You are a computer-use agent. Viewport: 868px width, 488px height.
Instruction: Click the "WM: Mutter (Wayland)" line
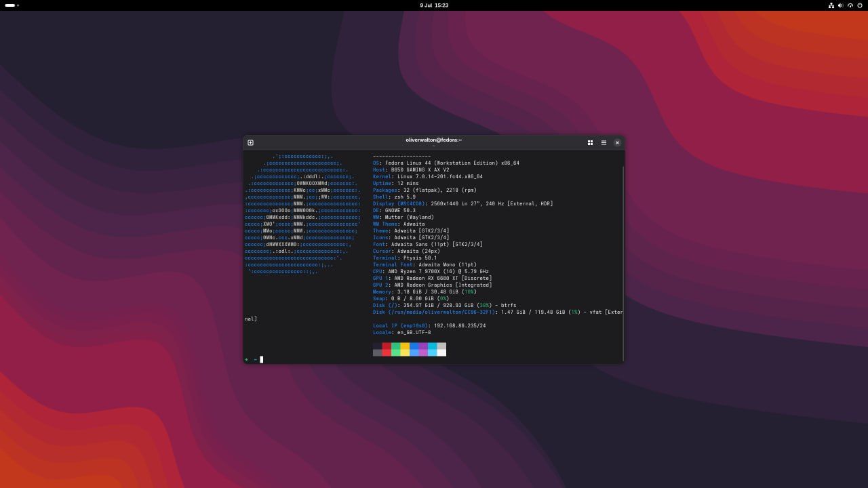pos(403,217)
